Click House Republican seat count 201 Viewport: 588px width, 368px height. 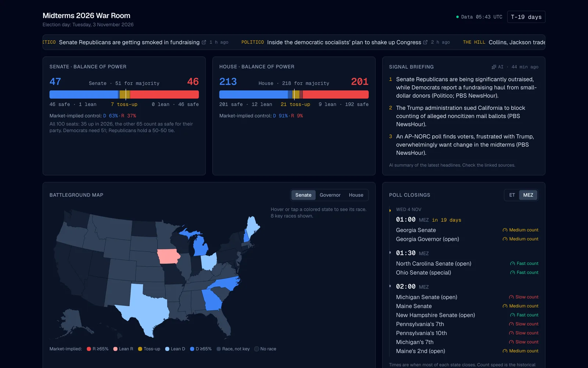(360, 82)
